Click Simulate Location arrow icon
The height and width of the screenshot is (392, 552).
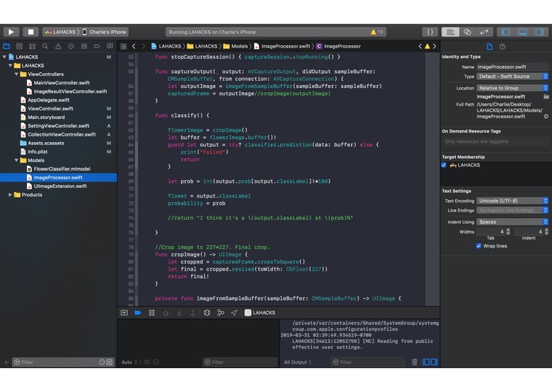[x=234, y=313]
